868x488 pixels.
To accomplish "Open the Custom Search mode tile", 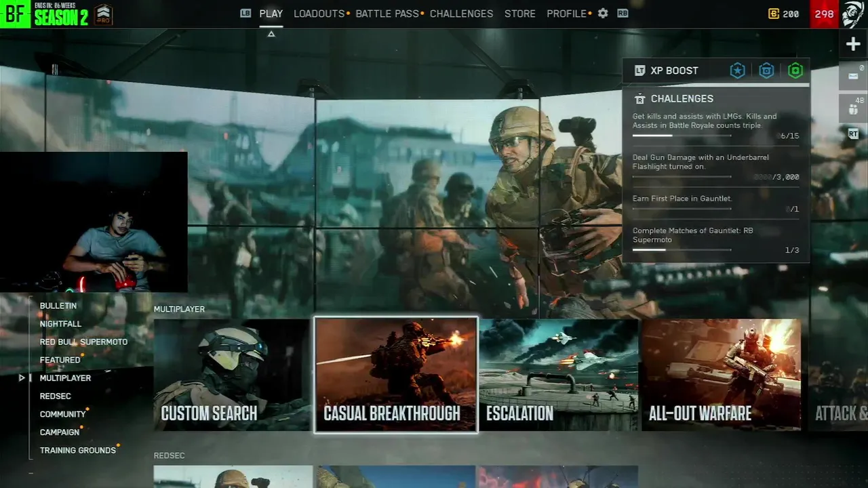I will [x=232, y=375].
